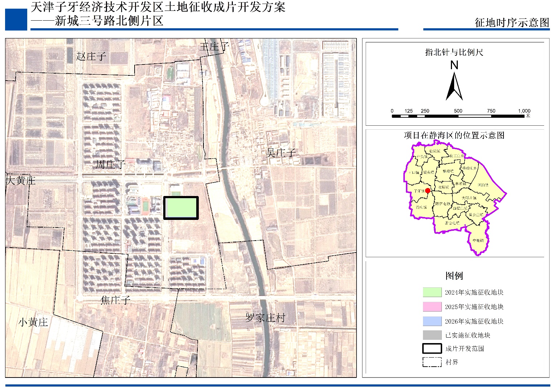Select the 吴庄子 label on the map
This screenshot has width=555, height=392.
[x=281, y=153]
